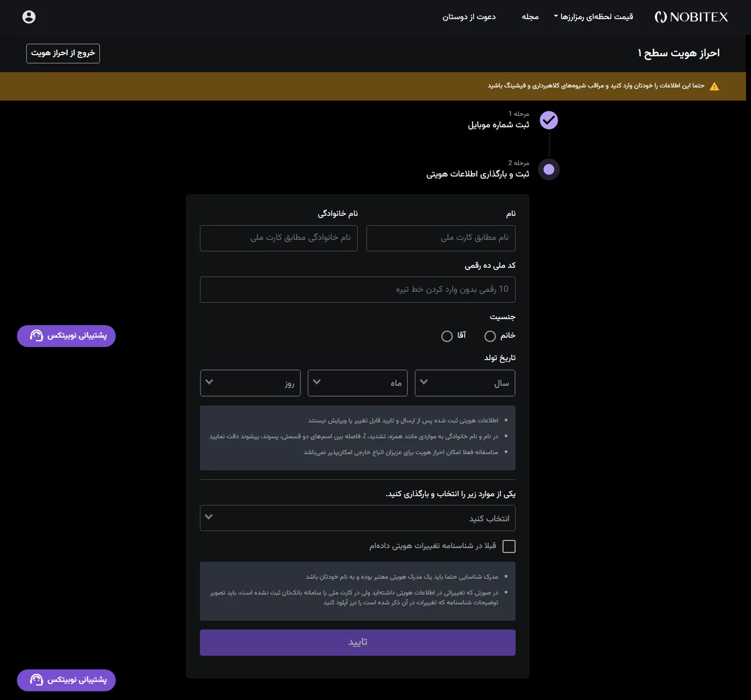The height and width of the screenshot is (700, 751).
Task: Click the ثبت شماره موبایل step label
Action: [499, 125]
